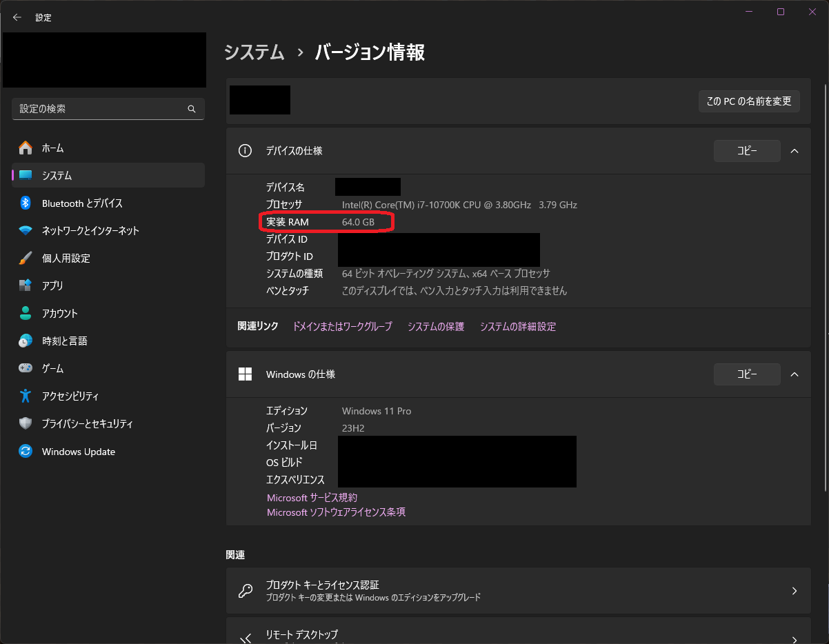Click the ネットワークとインターネット Wi-Fi icon

26,231
